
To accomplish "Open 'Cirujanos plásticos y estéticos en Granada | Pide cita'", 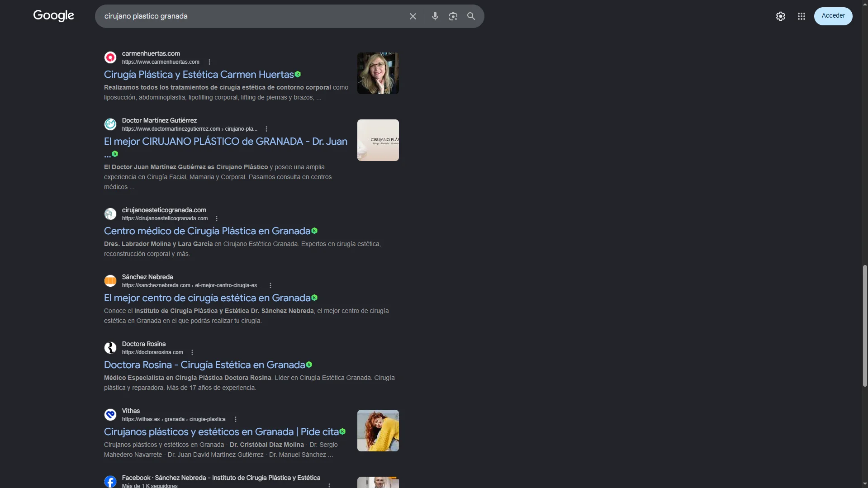I will [221, 431].
